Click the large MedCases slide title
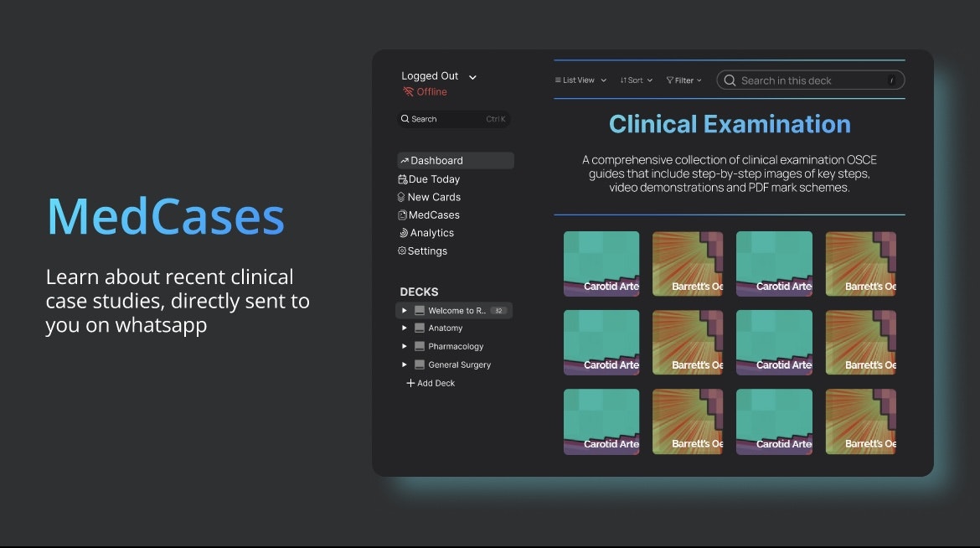 click(166, 216)
